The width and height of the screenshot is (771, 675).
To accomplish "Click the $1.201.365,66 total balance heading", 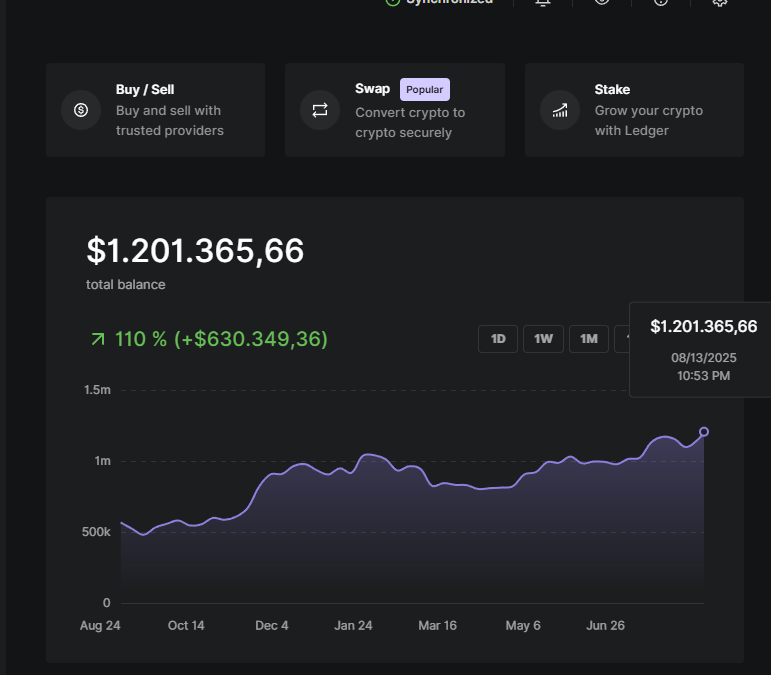I will coord(195,251).
